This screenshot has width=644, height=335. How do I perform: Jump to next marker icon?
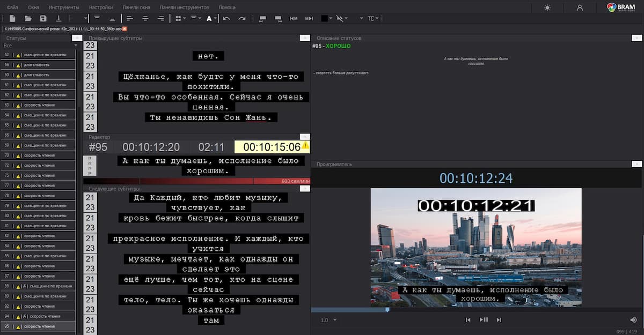pos(309,18)
